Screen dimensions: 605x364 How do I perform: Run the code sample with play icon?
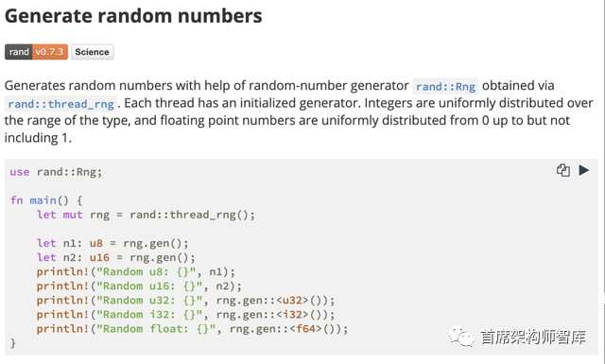point(584,170)
